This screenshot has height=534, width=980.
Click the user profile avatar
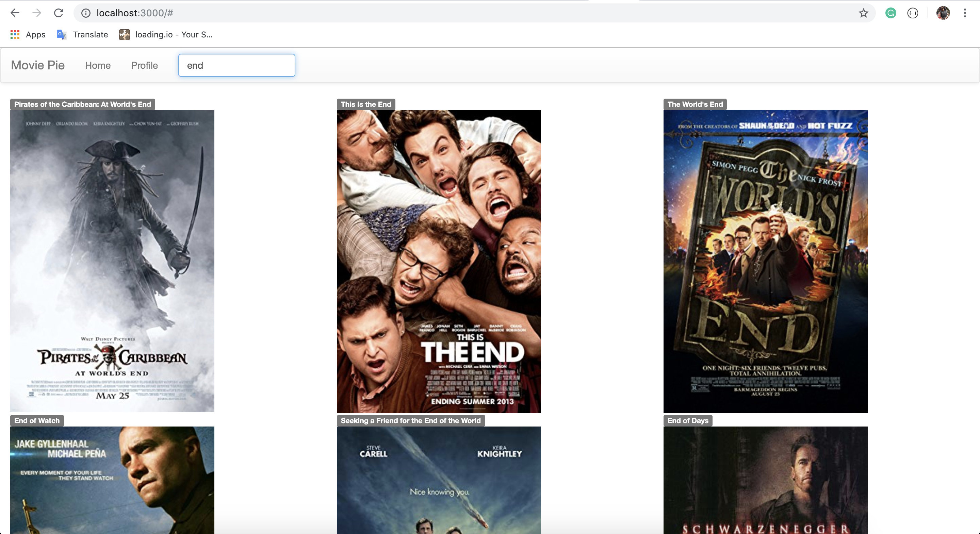[943, 13]
